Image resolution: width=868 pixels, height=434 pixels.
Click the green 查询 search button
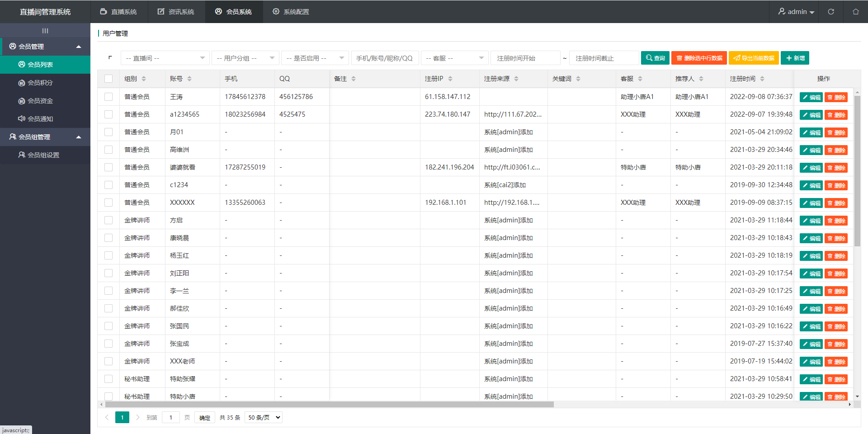click(x=655, y=58)
